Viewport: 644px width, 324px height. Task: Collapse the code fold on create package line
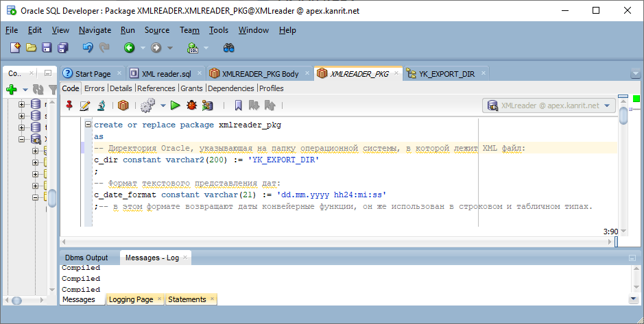pos(88,124)
